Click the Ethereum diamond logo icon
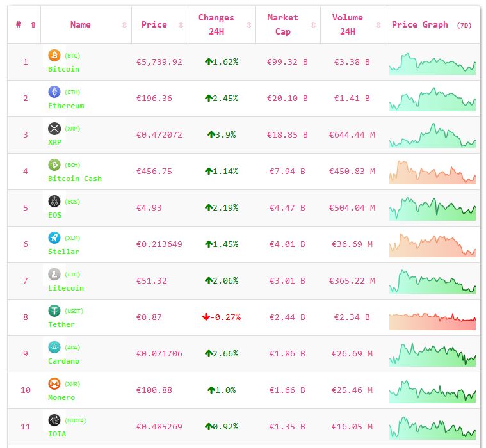The height and width of the screenshot is (448, 486). (x=54, y=92)
